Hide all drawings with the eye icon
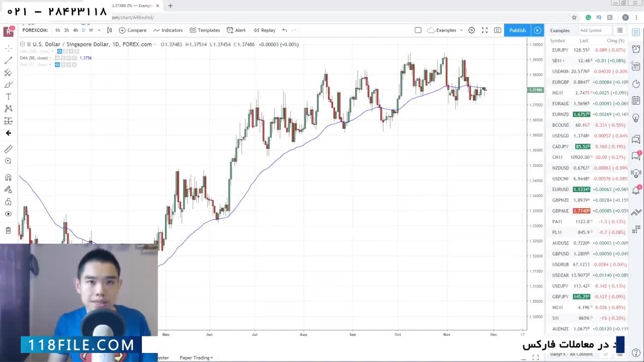The width and height of the screenshot is (644, 362). [x=9, y=214]
